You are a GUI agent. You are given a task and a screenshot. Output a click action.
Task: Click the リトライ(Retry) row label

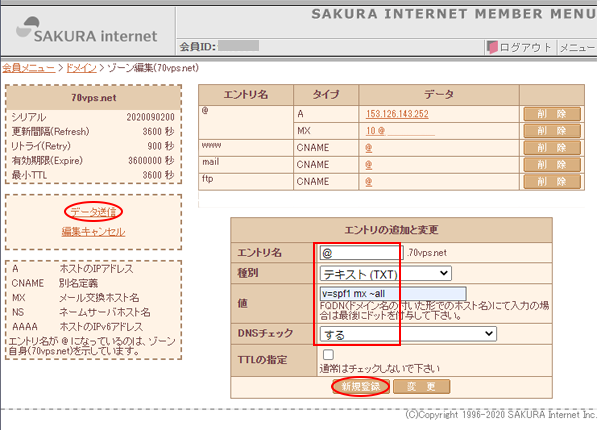pos(41,146)
